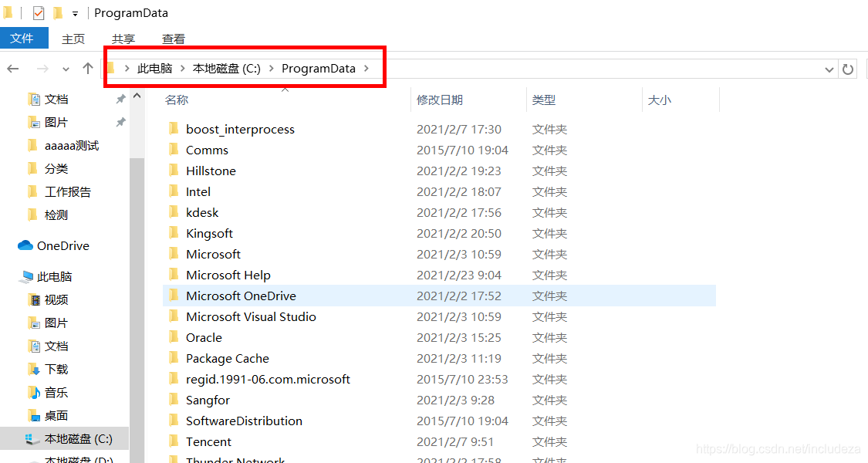Expand the chevron between 本地磁盘 (C:) and ProgramData

(272, 68)
